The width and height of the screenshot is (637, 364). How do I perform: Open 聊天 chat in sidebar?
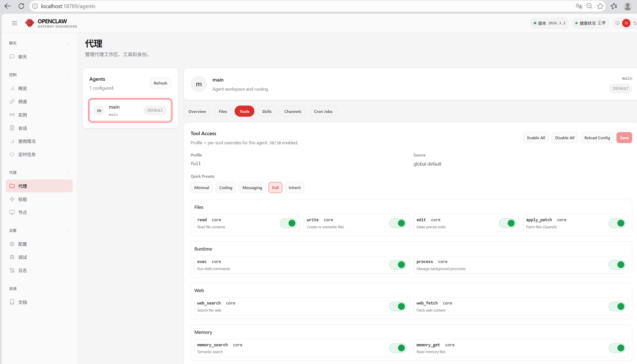[x=22, y=57]
